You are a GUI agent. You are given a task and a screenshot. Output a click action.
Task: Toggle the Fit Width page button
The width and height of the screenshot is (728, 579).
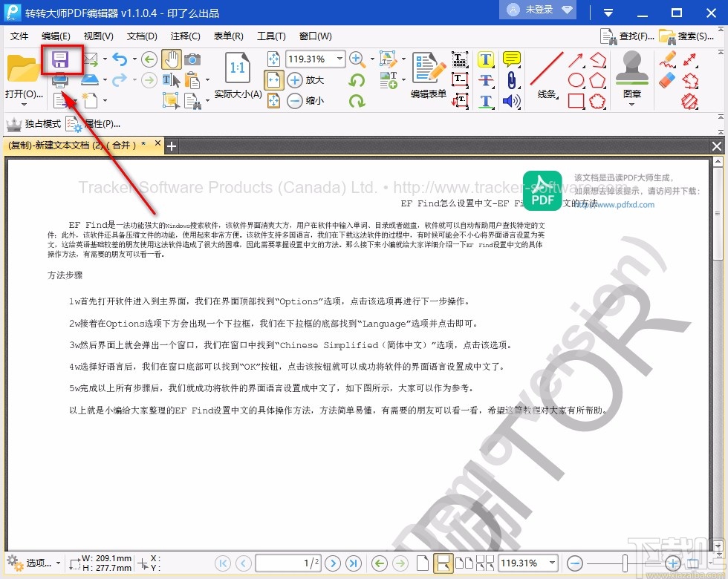coord(274,80)
